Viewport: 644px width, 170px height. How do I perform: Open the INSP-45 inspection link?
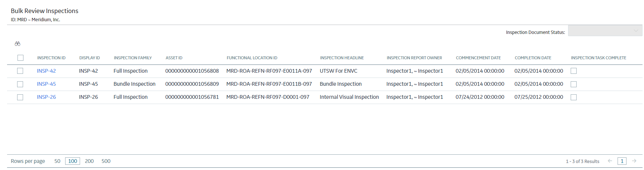click(x=46, y=84)
